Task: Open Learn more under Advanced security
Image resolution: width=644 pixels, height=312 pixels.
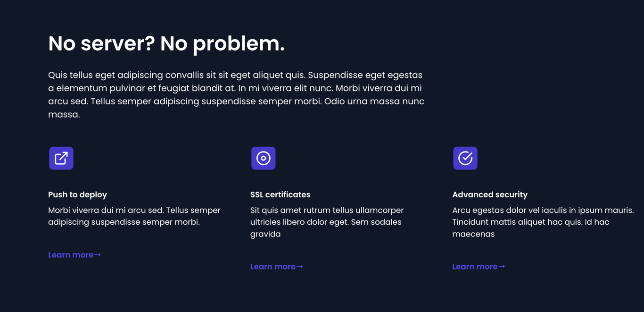Action: coord(475,267)
